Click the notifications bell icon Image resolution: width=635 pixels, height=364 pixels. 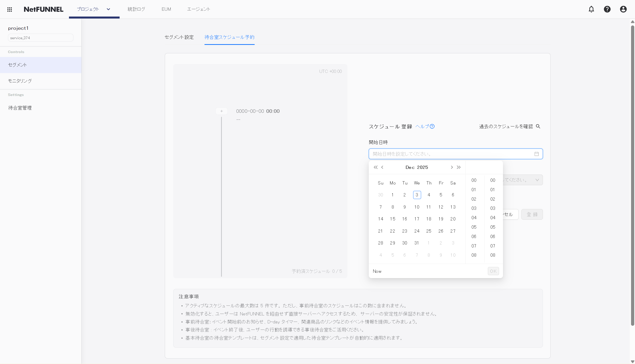pos(591,9)
